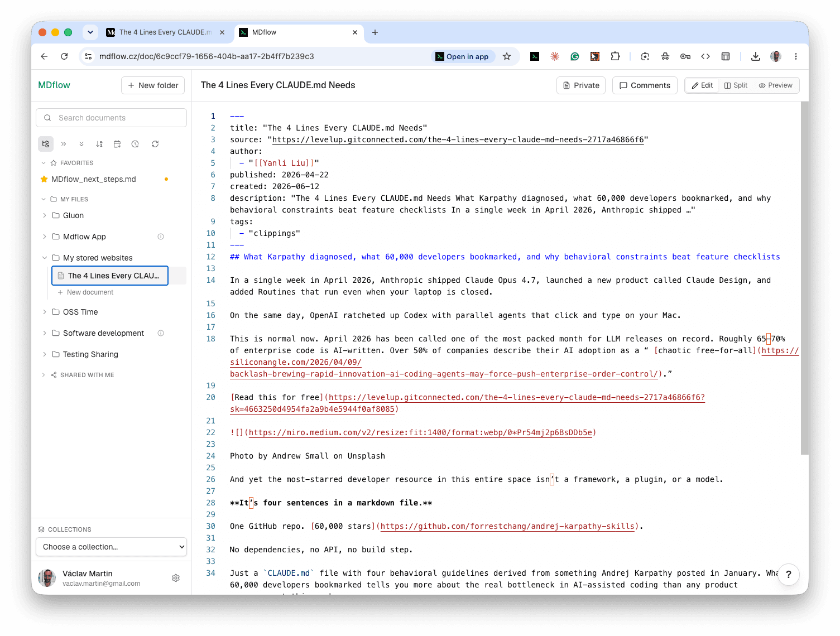Open the settings gear next to Václav Martin
The image size is (840, 636).
tap(176, 578)
